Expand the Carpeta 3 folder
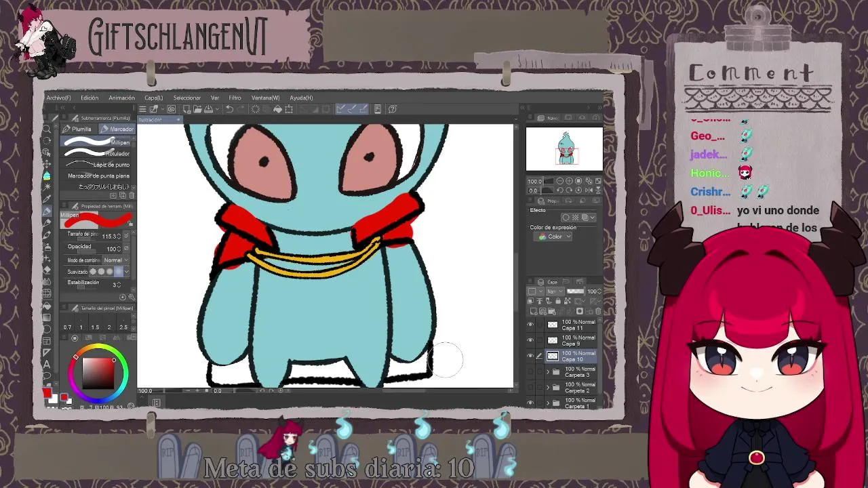Viewport: 868px width, 488px height. click(x=548, y=372)
